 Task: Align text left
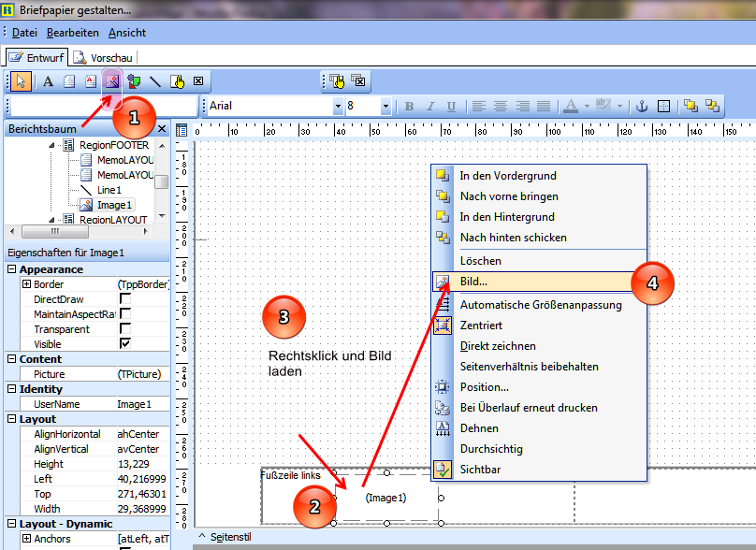click(478, 106)
